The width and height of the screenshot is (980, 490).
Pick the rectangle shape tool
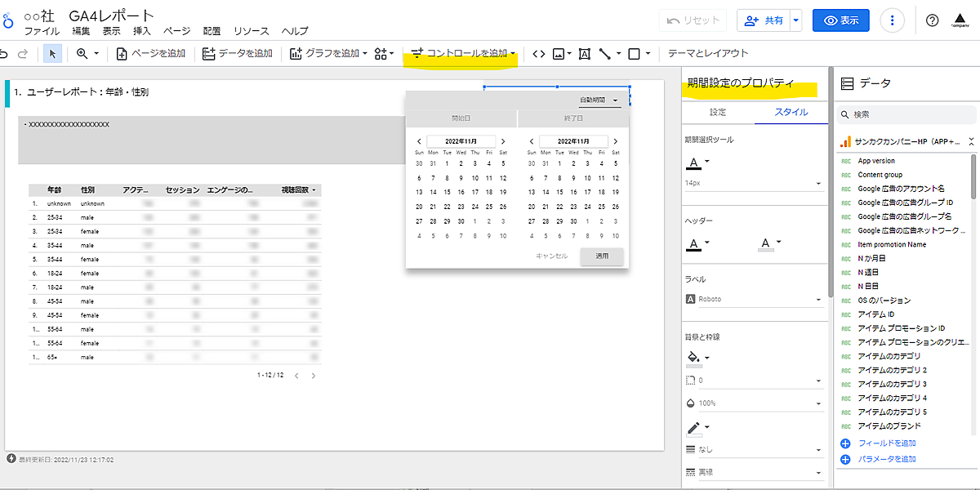coord(634,54)
